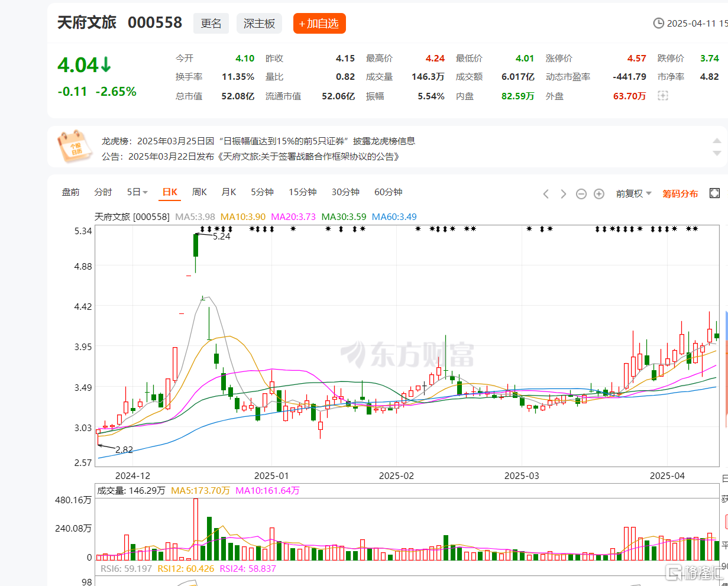Image resolution: width=728 pixels, height=586 pixels.
Task: Select the 15分钟 chart tab
Action: pyautogui.click(x=303, y=192)
